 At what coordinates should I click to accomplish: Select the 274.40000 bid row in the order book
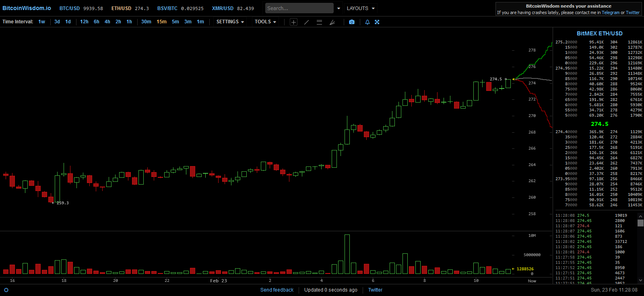coord(599,132)
